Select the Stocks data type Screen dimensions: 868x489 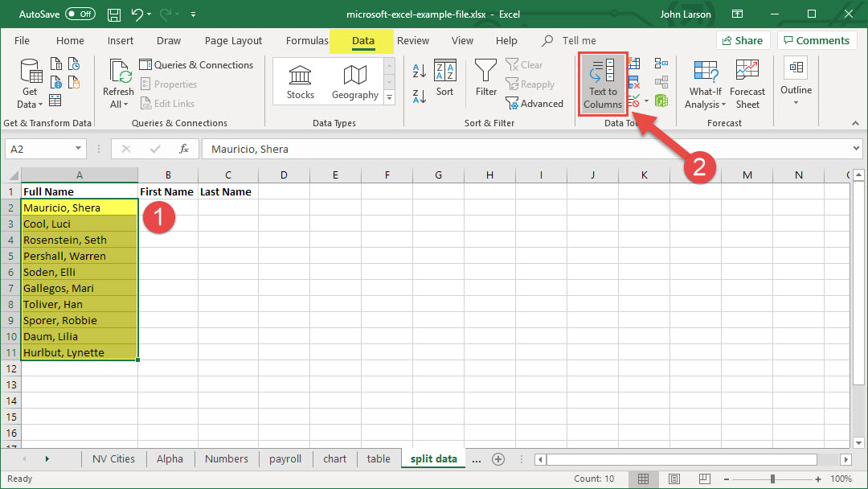click(x=301, y=83)
